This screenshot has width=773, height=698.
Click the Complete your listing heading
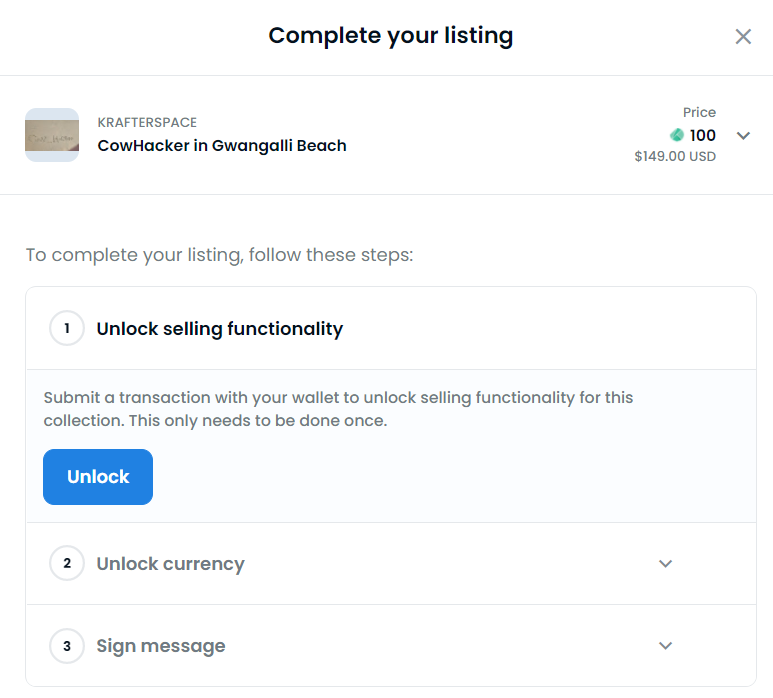coord(390,37)
